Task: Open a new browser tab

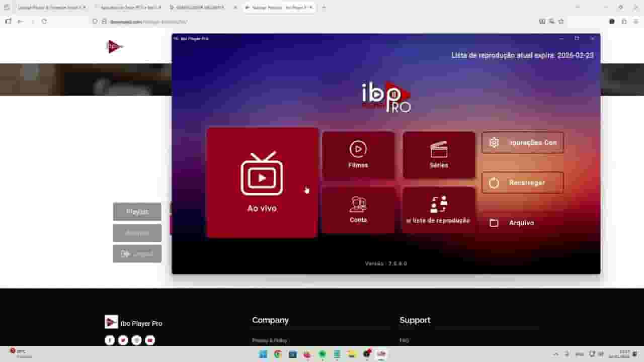Action: [324, 8]
